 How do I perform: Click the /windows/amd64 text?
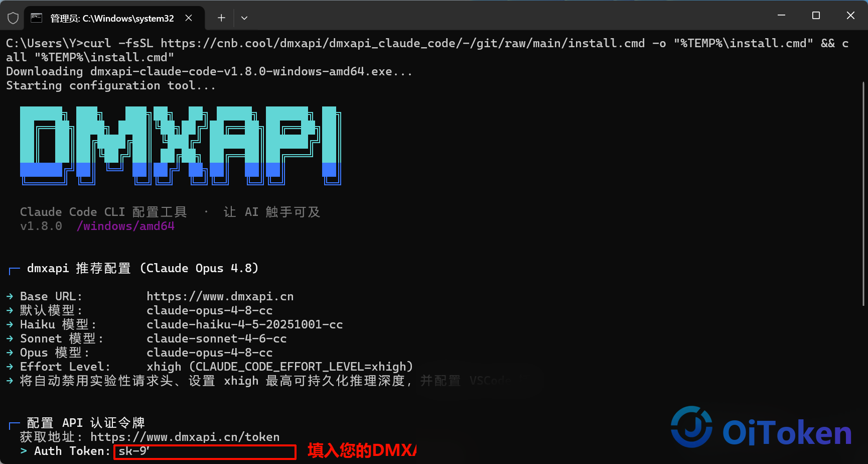tap(125, 226)
